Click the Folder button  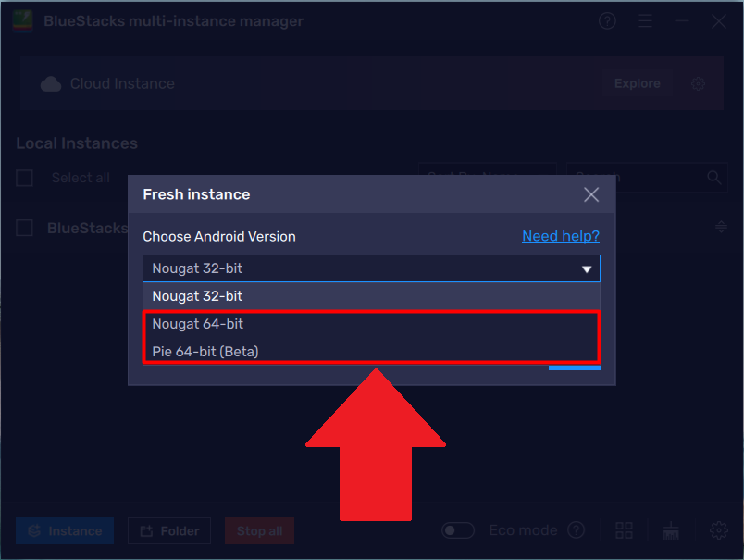[x=169, y=530]
